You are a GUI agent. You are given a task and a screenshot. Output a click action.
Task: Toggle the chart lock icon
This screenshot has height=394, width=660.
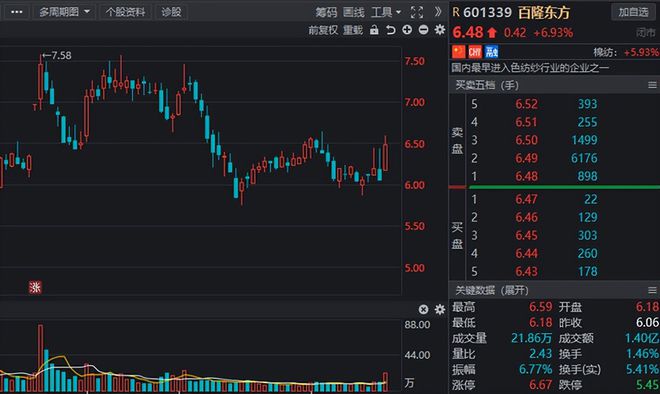coord(374,30)
